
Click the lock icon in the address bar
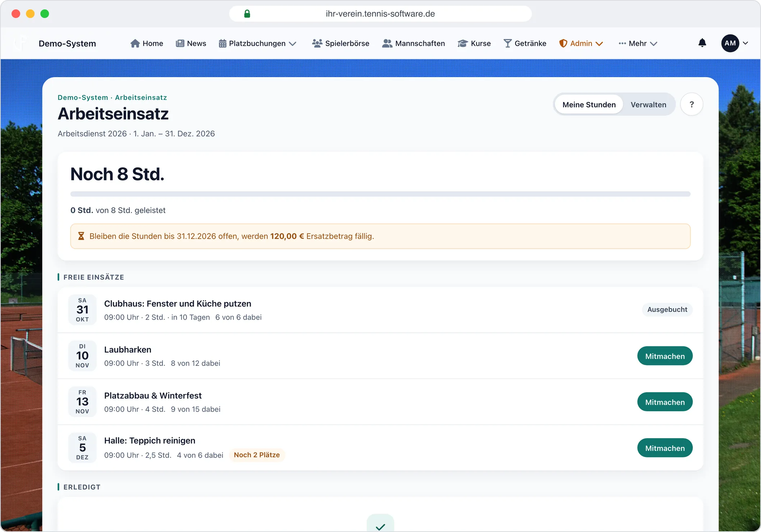coord(247,14)
